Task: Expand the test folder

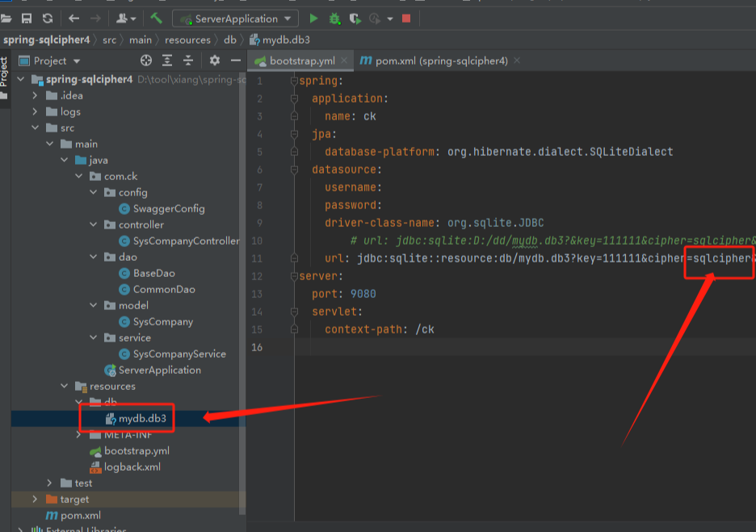Action: [49, 483]
